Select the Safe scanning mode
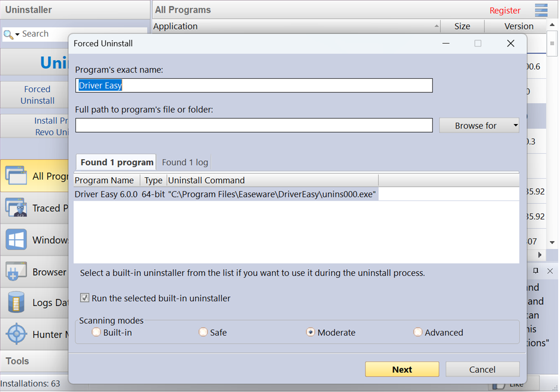Image resolution: width=560 pixels, height=392 pixels. pos(203,332)
